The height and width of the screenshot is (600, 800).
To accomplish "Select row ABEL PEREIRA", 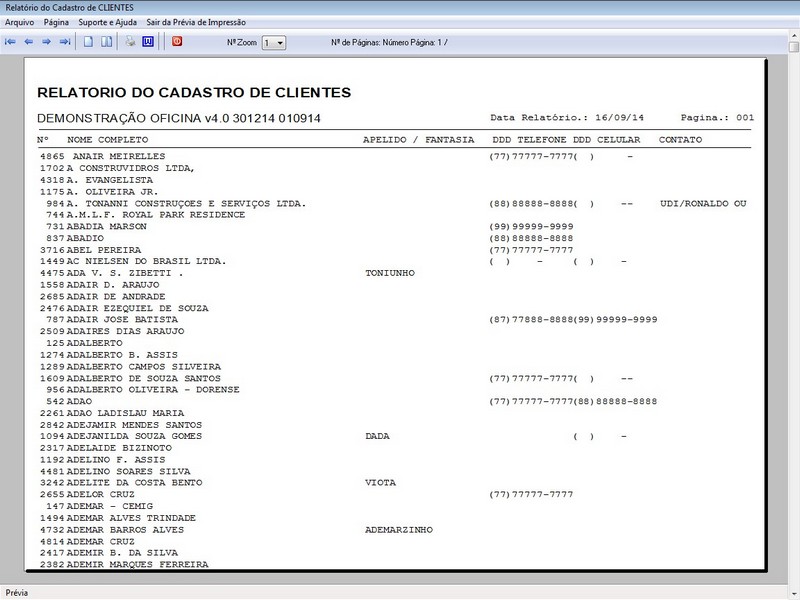I will 393,250.
